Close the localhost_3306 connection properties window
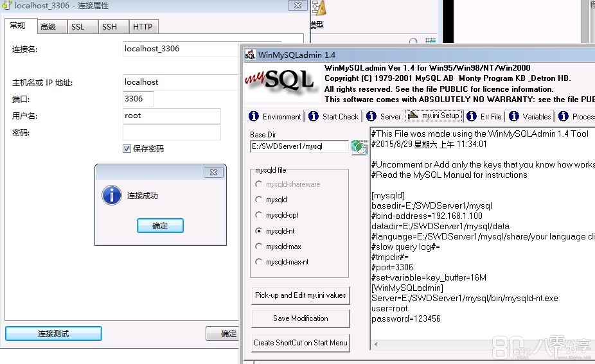This screenshot has height=364, width=595. (x=298, y=5)
